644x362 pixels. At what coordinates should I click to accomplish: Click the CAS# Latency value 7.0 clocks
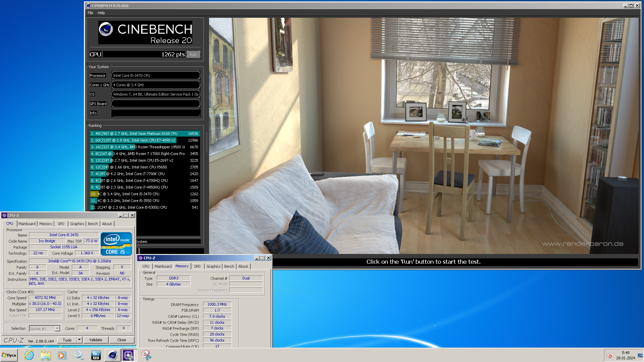coord(217,316)
